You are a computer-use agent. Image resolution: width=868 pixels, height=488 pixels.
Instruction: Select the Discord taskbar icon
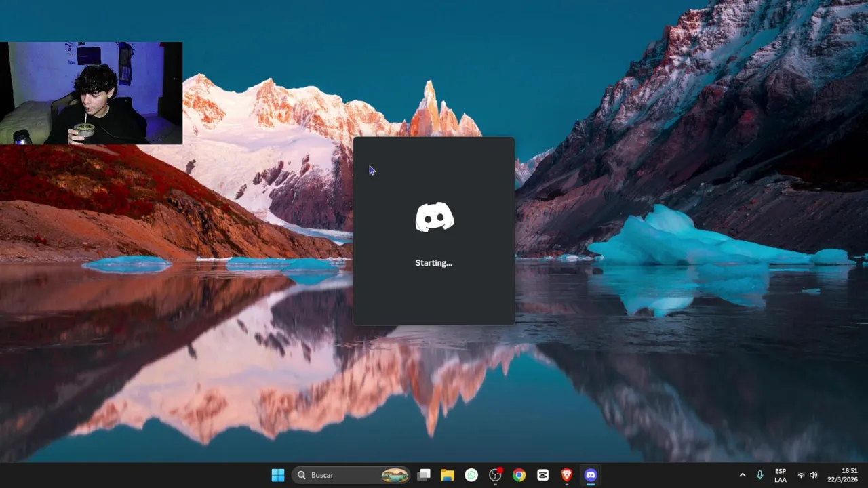point(591,475)
